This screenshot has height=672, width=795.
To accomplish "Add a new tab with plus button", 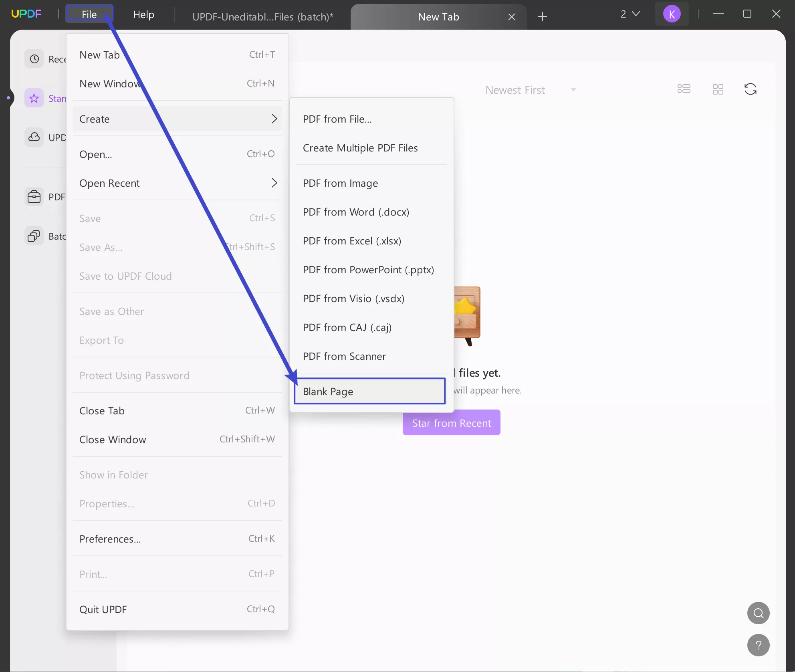I will pyautogui.click(x=542, y=16).
